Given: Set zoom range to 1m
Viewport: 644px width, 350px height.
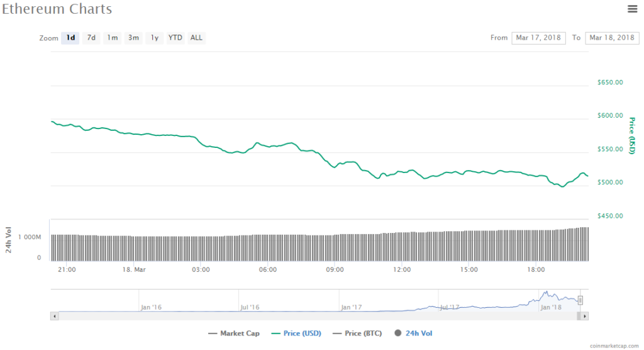Looking at the screenshot, I should pos(112,38).
